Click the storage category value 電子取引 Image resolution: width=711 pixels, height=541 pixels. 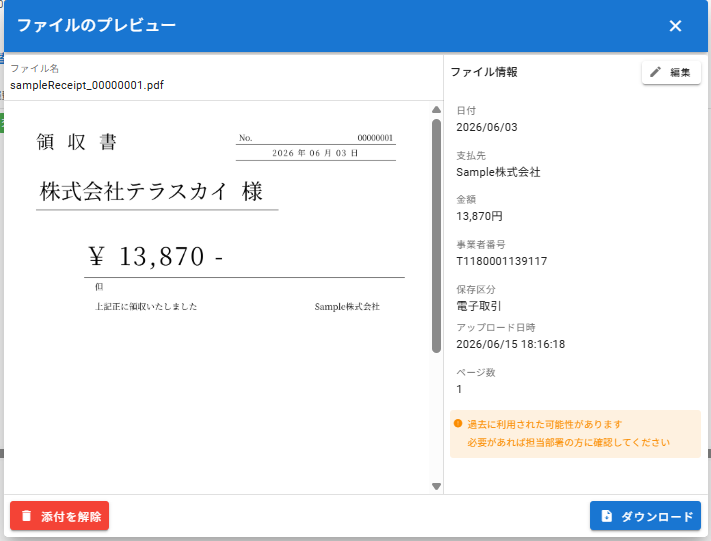coord(478,306)
